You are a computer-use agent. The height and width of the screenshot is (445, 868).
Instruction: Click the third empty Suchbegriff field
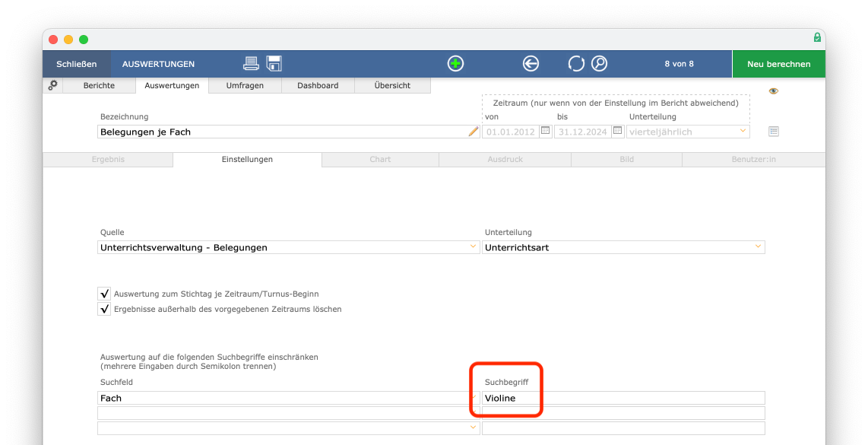point(623,428)
